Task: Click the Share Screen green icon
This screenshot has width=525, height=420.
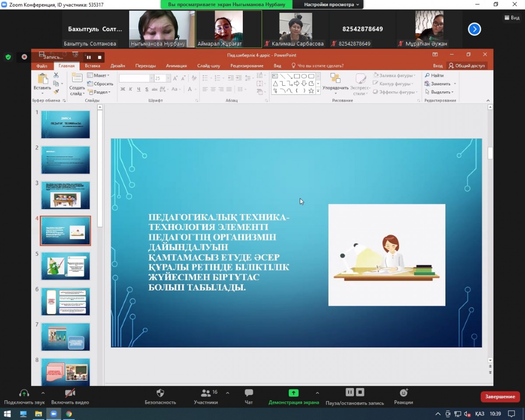Action: [x=294, y=393]
